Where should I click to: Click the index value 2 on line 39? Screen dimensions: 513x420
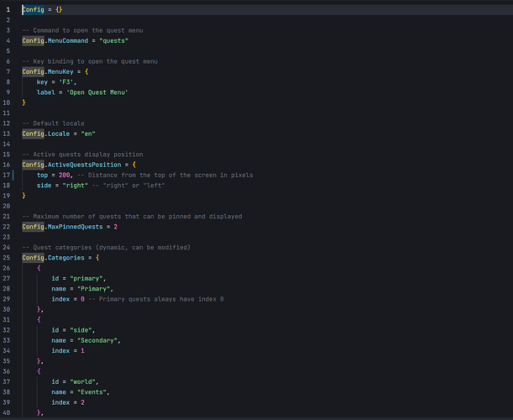pyautogui.click(x=82, y=402)
